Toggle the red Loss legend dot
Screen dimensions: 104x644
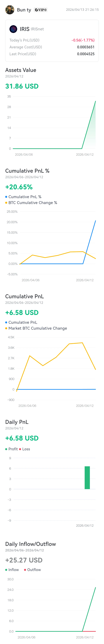[20, 449]
